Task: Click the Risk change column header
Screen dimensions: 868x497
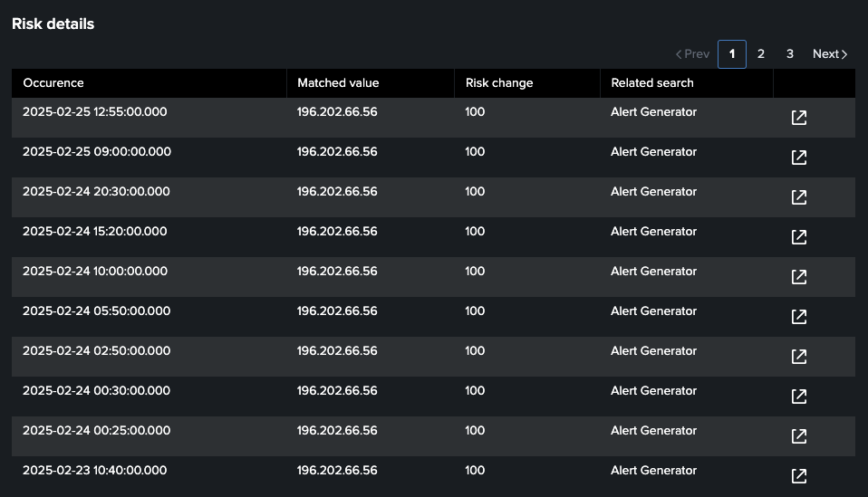Action: [x=499, y=83]
